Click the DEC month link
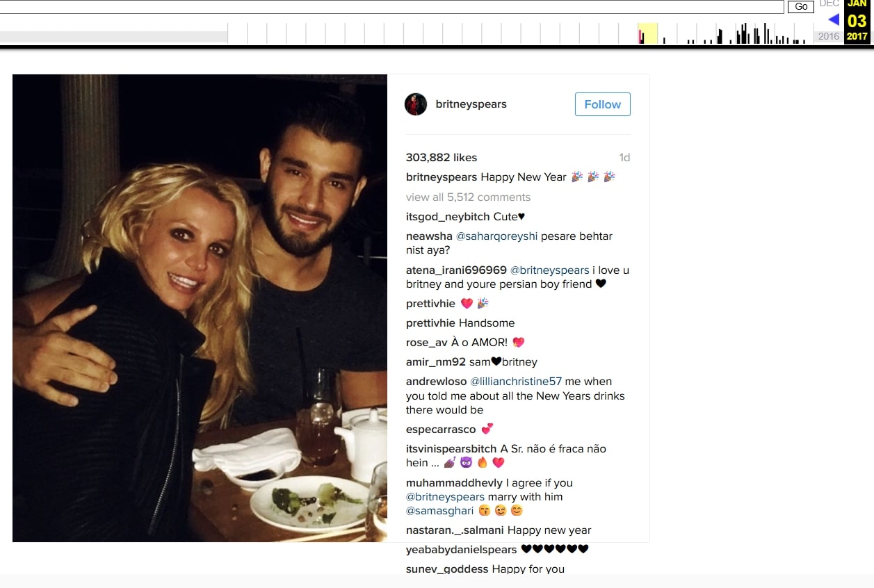874x588 pixels. click(829, 3)
